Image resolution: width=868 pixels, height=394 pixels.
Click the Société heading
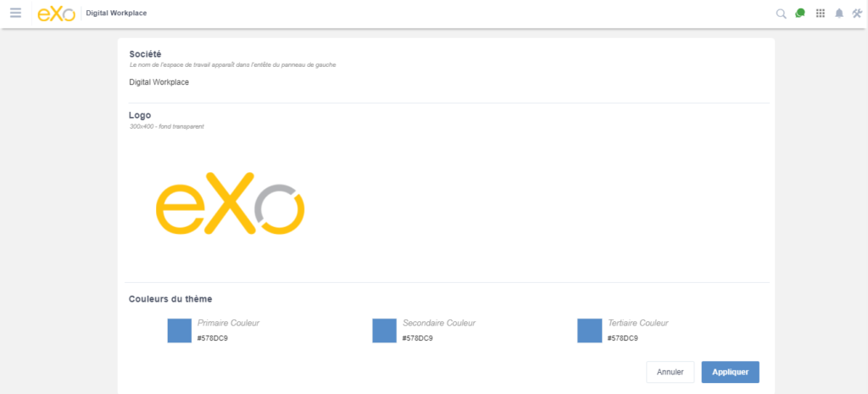[145, 54]
